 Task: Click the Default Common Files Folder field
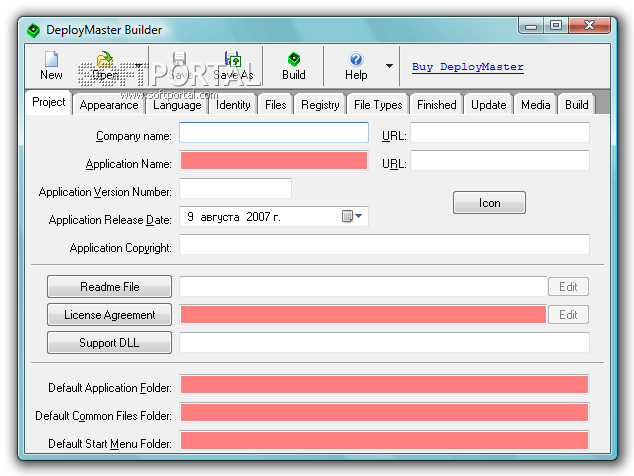click(x=384, y=413)
